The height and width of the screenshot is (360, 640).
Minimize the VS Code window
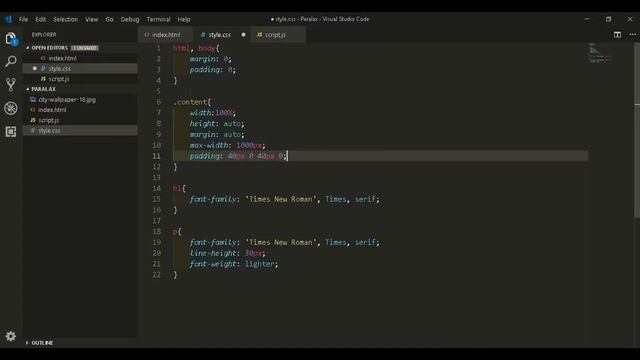(x=587, y=19)
